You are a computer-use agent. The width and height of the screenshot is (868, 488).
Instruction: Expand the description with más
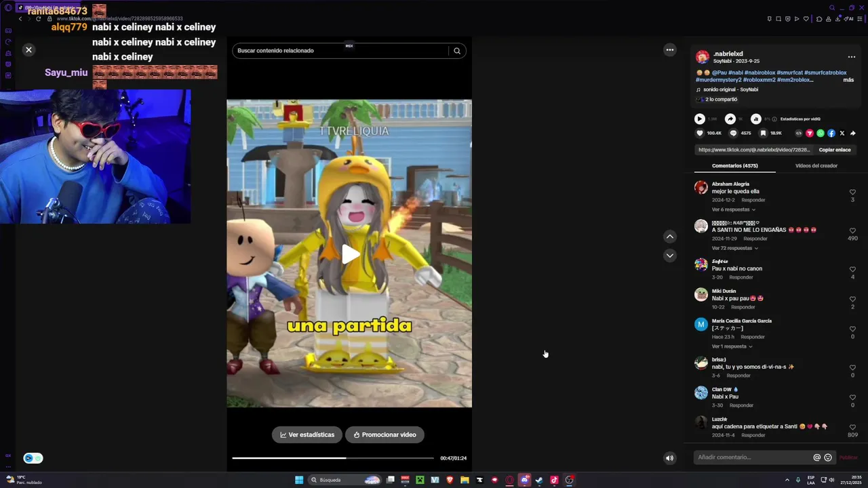coord(848,80)
